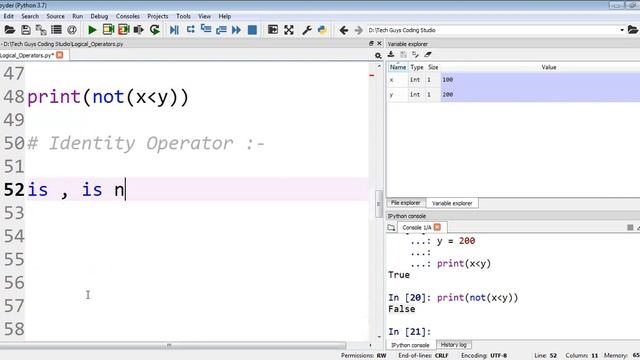Click Variable explorer reset namespace icon
Viewport: 640px width, 360px height.
[x=416, y=54]
